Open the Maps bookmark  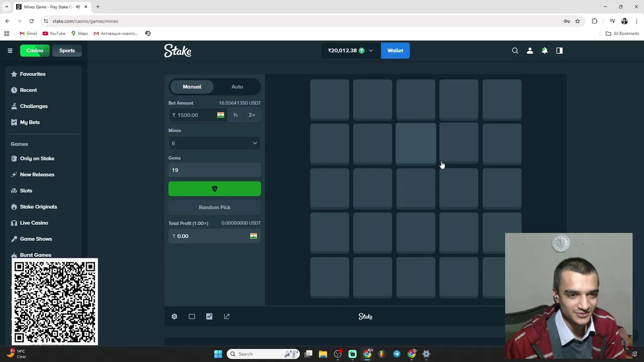(79, 33)
